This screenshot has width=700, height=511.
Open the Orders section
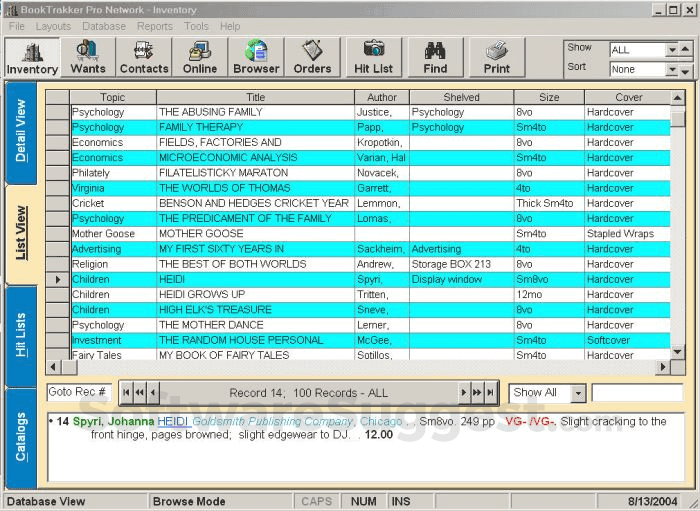[312, 58]
